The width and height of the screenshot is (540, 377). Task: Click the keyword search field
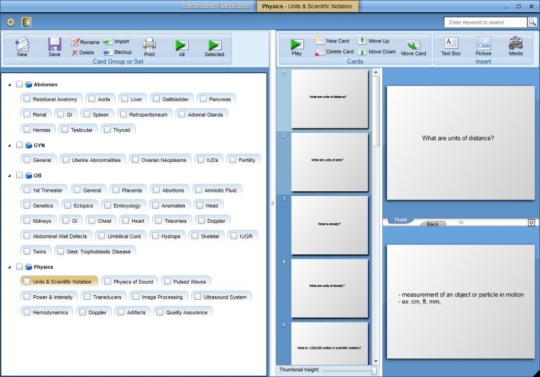tap(486, 22)
